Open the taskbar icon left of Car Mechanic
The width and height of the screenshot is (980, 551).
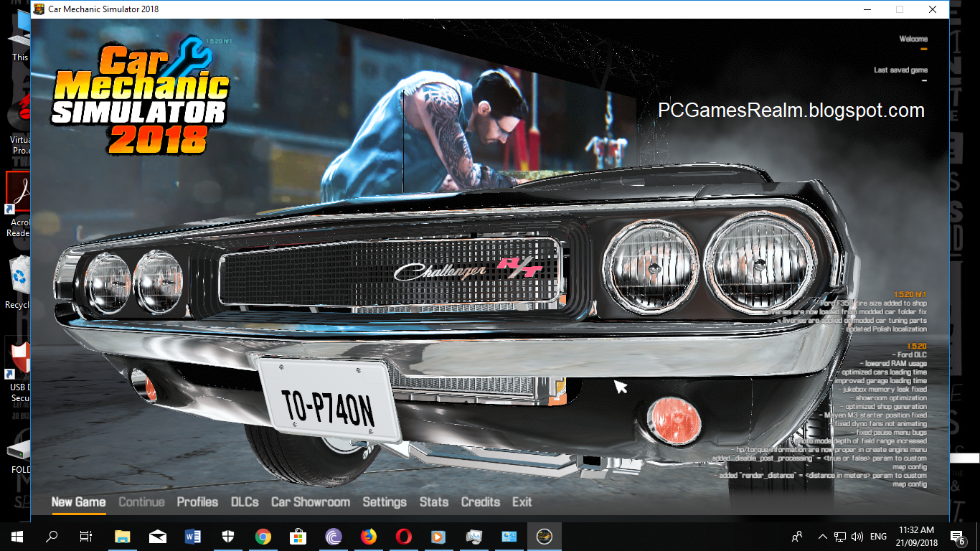pyautogui.click(x=509, y=537)
